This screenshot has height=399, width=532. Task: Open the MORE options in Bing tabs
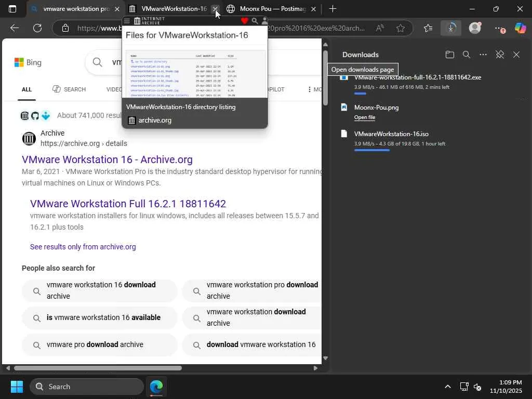314,89
